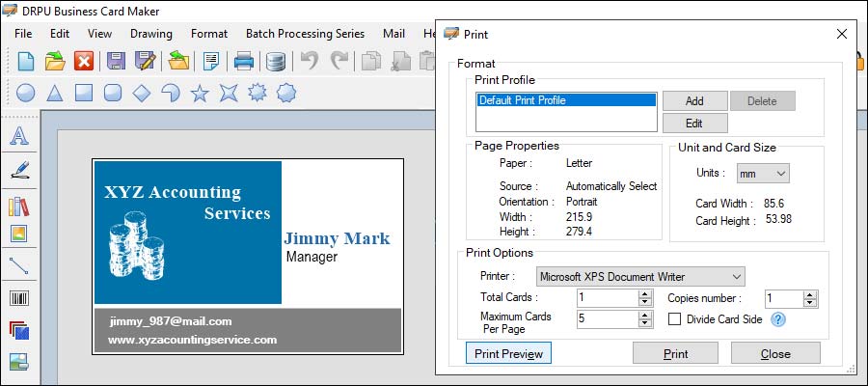
Task: Increase Total Cards with up arrow
Action: click(645, 294)
